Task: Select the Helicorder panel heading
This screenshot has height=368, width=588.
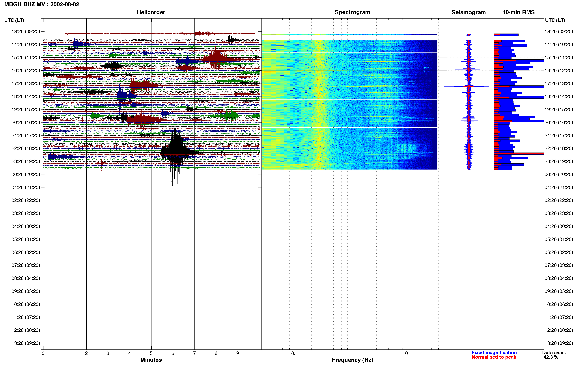Action: (151, 12)
